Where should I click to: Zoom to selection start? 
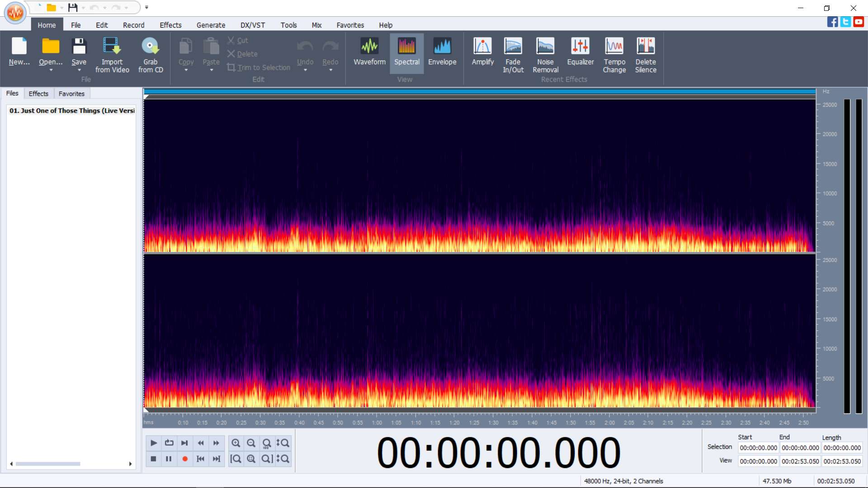(x=236, y=459)
